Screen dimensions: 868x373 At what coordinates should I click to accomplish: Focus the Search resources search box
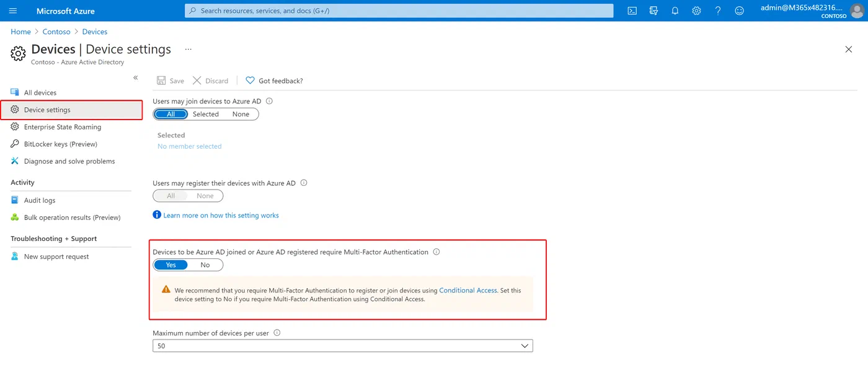tap(399, 11)
